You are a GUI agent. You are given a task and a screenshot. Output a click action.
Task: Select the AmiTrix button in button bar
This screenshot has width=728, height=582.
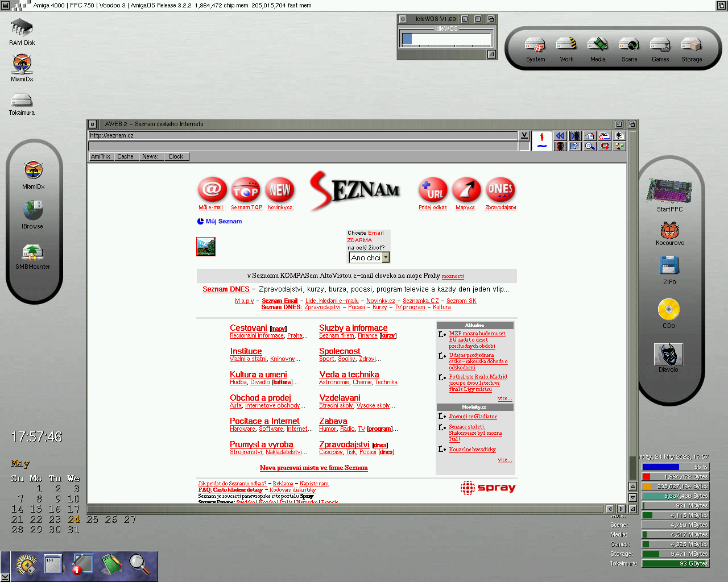101,156
